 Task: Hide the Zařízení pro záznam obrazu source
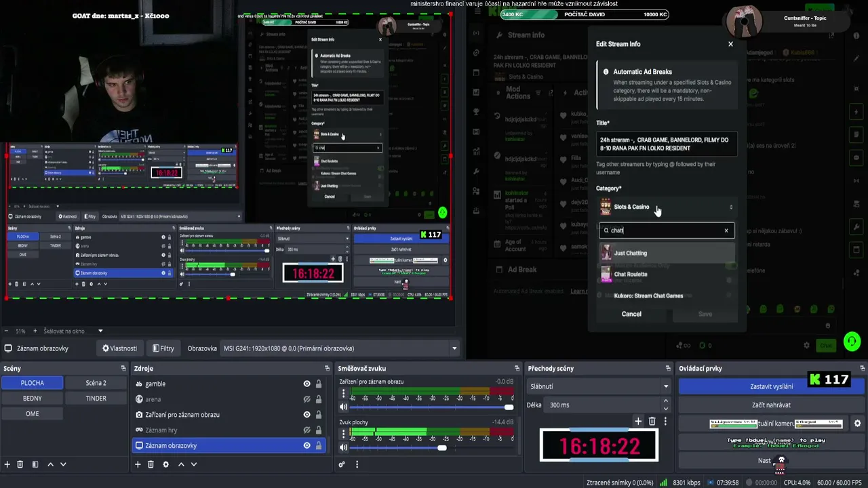tap(307, 415)
